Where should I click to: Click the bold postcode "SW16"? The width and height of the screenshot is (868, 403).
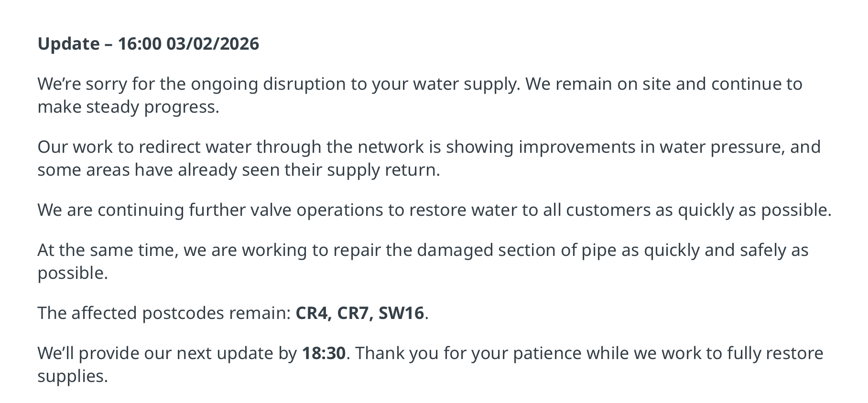(401, 313)
